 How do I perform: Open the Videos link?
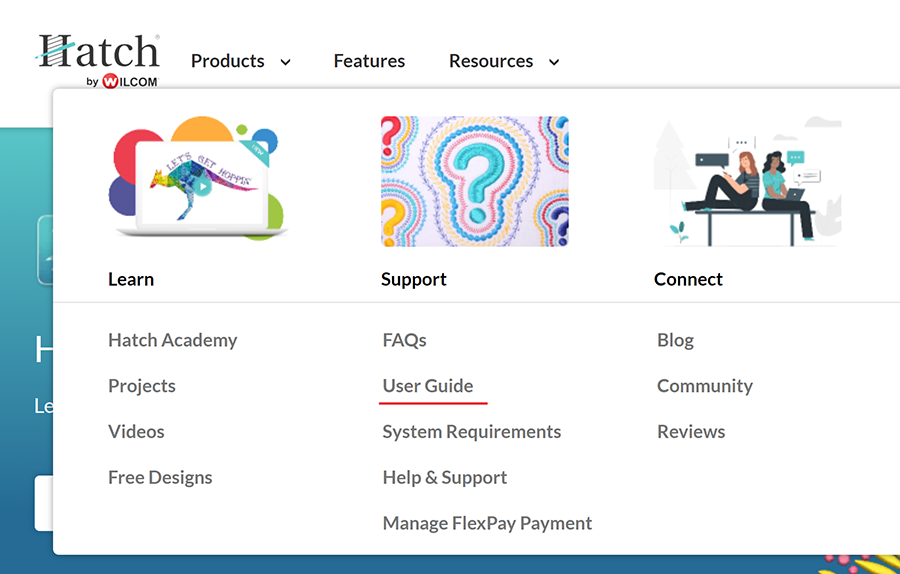(136, 432)
